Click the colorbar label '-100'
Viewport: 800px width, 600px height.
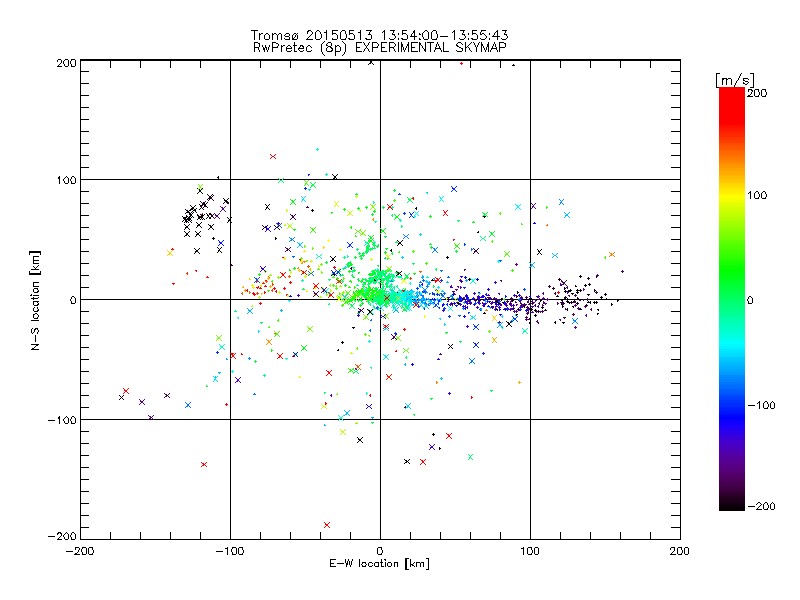[761, 405]
